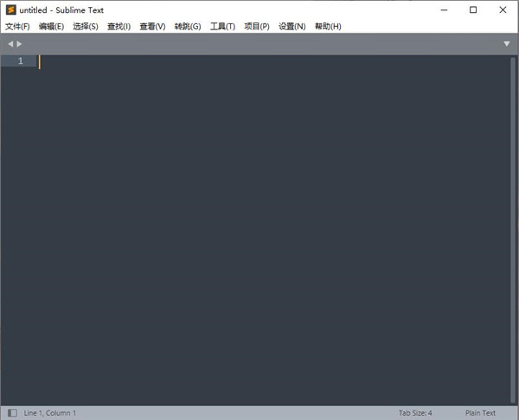Screen dimensions: 519x420
Task: Click the Sublime Text logo in title bar
Action: (11, 10)
